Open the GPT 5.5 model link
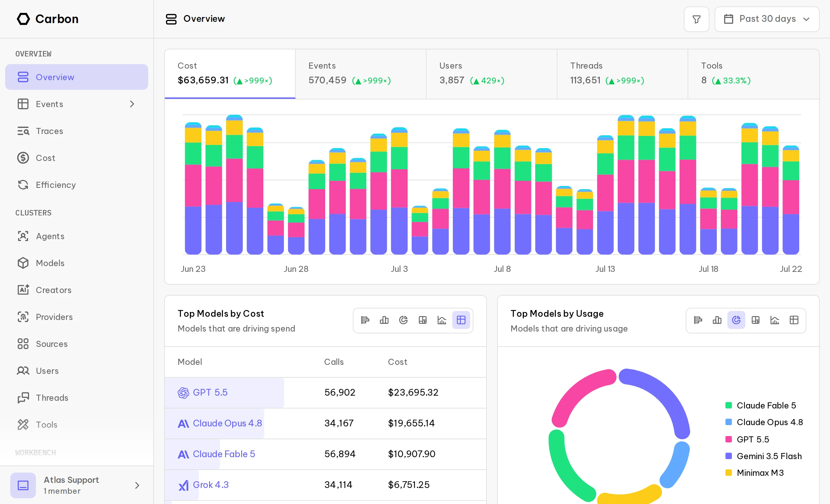The width and height of the screenshot is (830, 504). [210, 392]
